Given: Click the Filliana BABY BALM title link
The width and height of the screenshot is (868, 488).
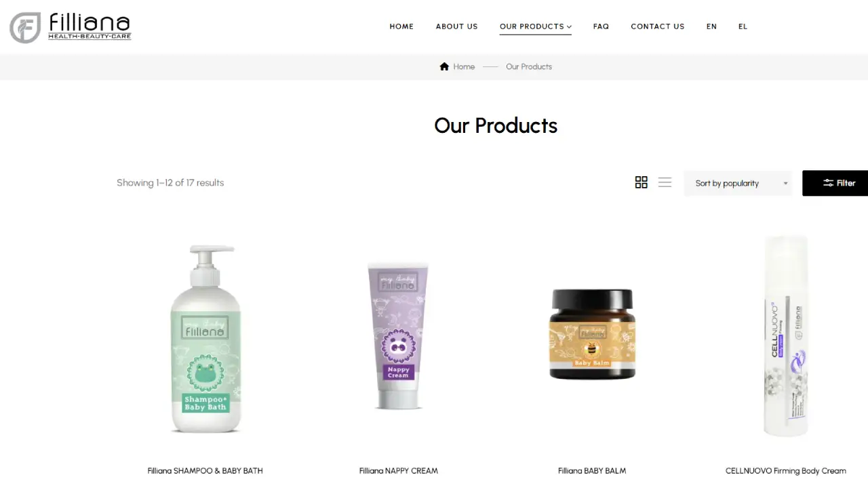Looking at the screenshot, I should [592, 470].
